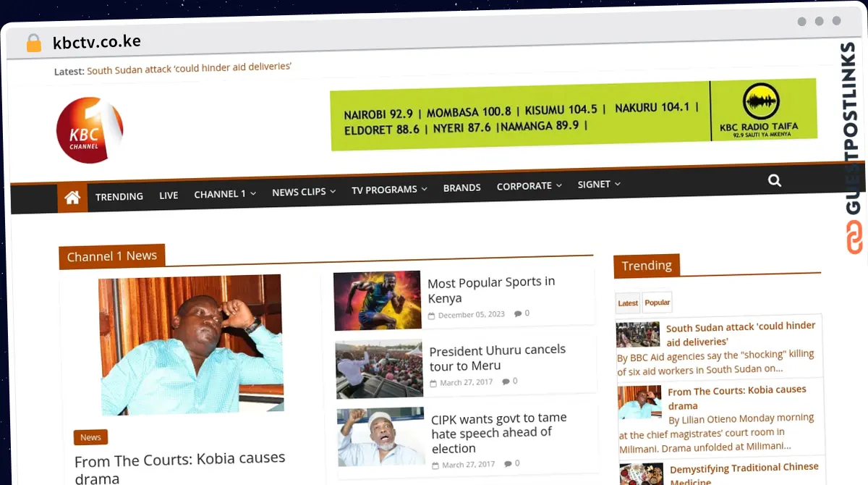Click calendar icon beside December 05 date
Image resolution: width=868 pixels, height=485 pixels.
pos(430,314)
